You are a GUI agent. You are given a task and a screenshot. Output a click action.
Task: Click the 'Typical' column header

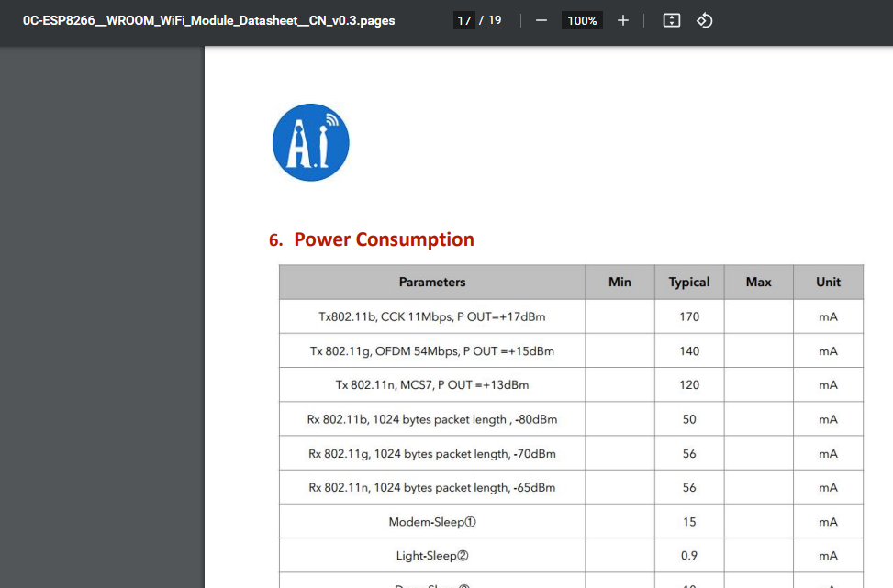pos(689,282)
